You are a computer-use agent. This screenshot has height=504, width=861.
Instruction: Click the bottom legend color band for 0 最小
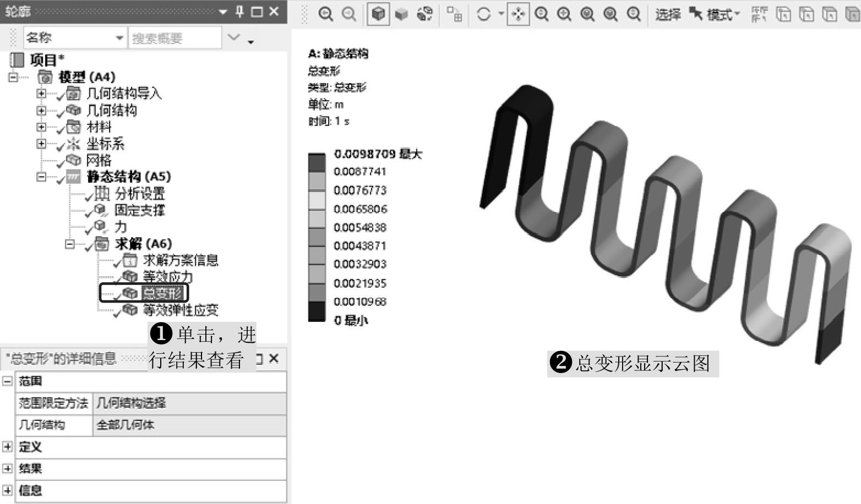click(317, 311)
